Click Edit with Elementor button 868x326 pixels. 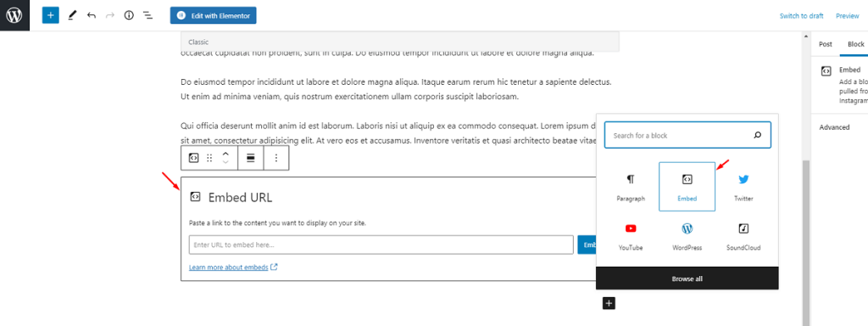tap(213, 15)
